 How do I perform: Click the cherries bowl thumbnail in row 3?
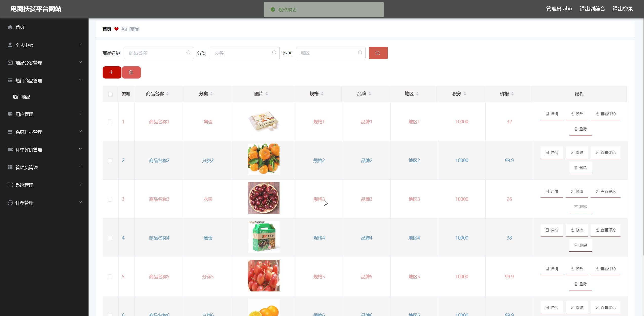(x=264, y=198)
